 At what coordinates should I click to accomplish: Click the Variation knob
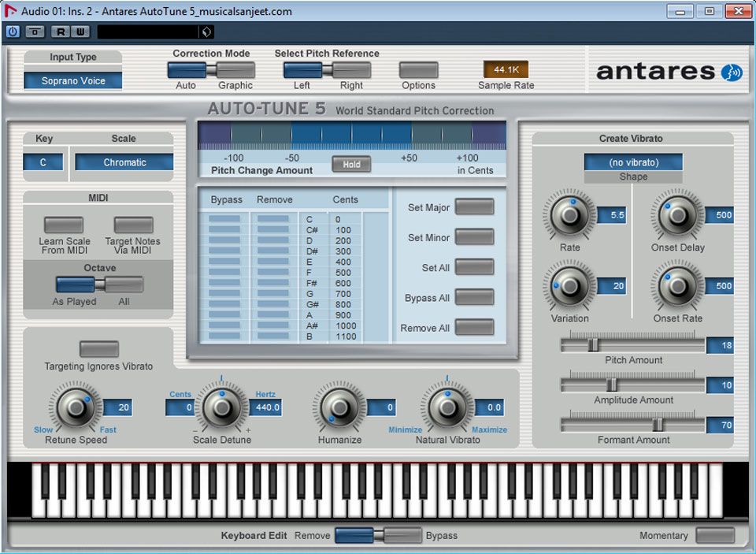pyautogui.click(x=570, y=286)
